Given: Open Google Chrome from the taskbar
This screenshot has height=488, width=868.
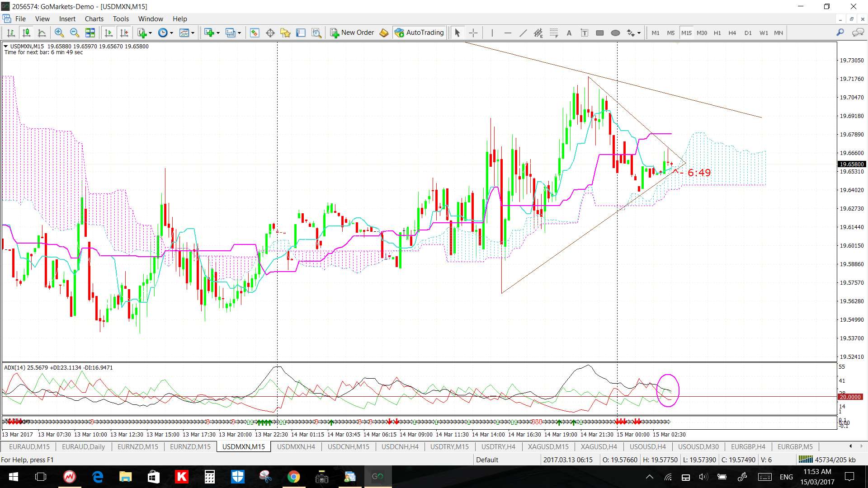Looking at the screenshot, I should [293, 477].
